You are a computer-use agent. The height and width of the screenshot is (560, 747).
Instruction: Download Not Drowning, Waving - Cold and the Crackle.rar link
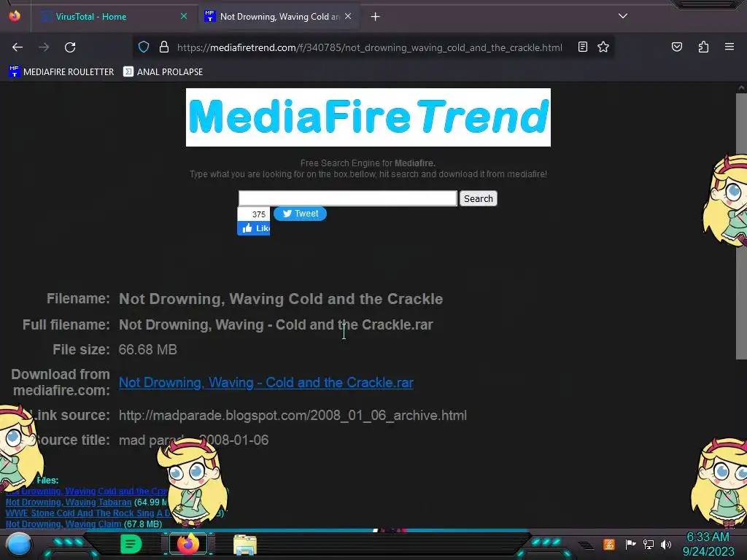[266, 382]
